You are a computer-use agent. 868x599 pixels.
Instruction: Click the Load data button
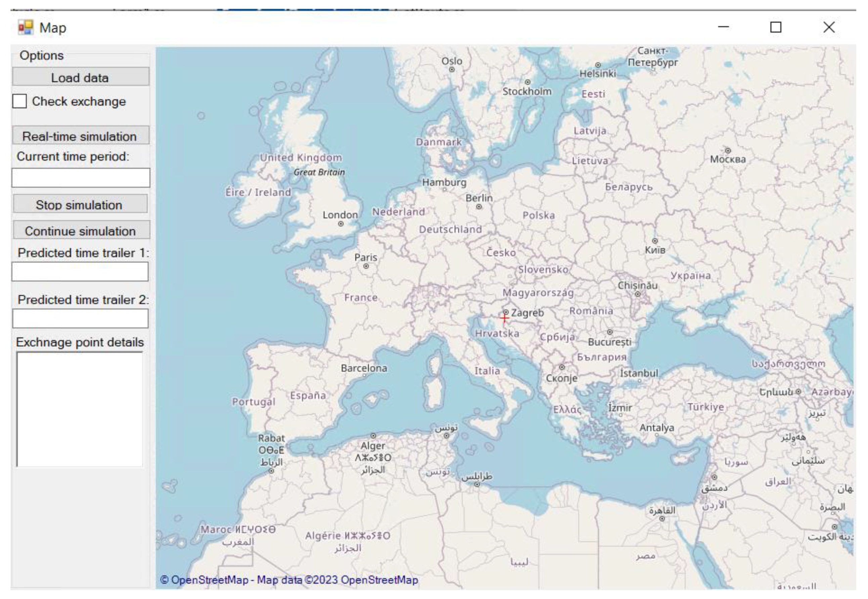click(x=81, y=77)
